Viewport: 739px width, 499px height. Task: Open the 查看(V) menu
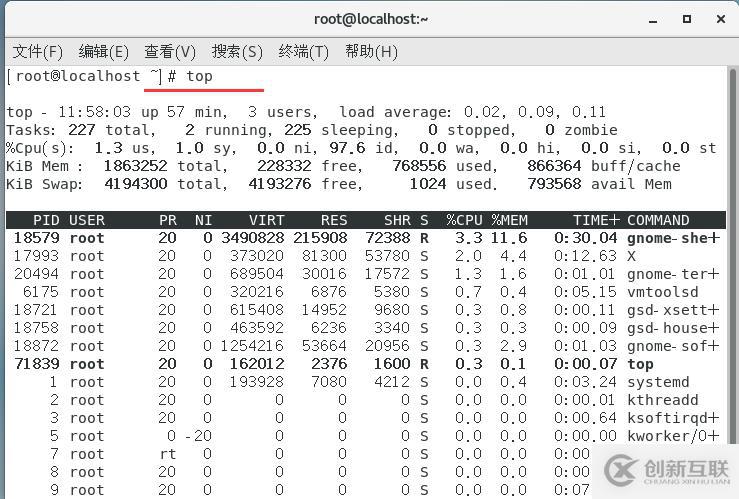pos(170,51)
